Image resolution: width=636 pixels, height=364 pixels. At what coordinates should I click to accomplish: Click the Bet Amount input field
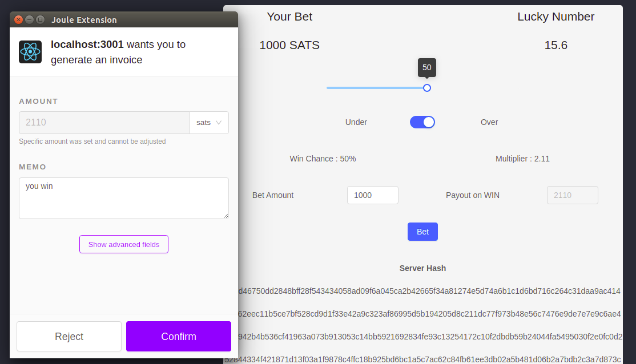[x=372, y=195]
